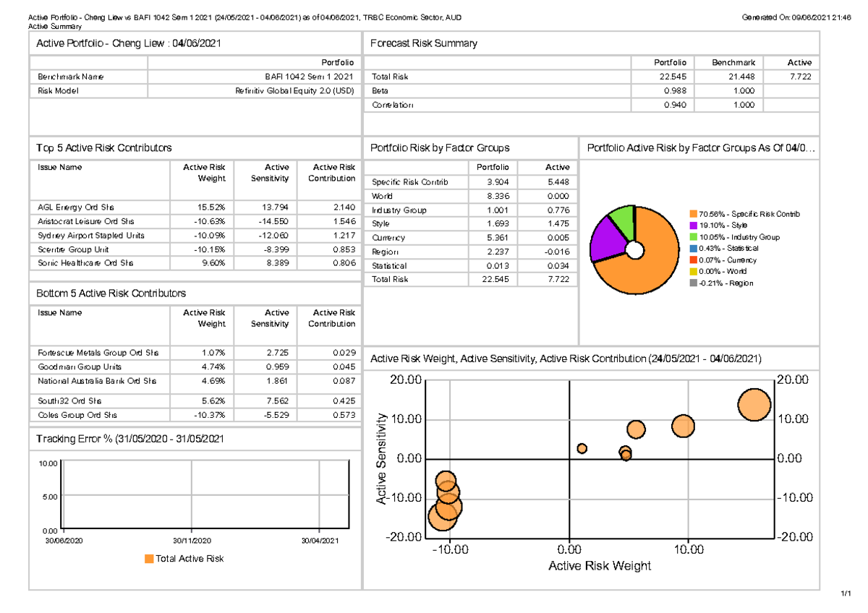This screenshot has width=868, height=613.
Task: Click Specific Risk active value 5.448
Action: click(x=558, y=182)
